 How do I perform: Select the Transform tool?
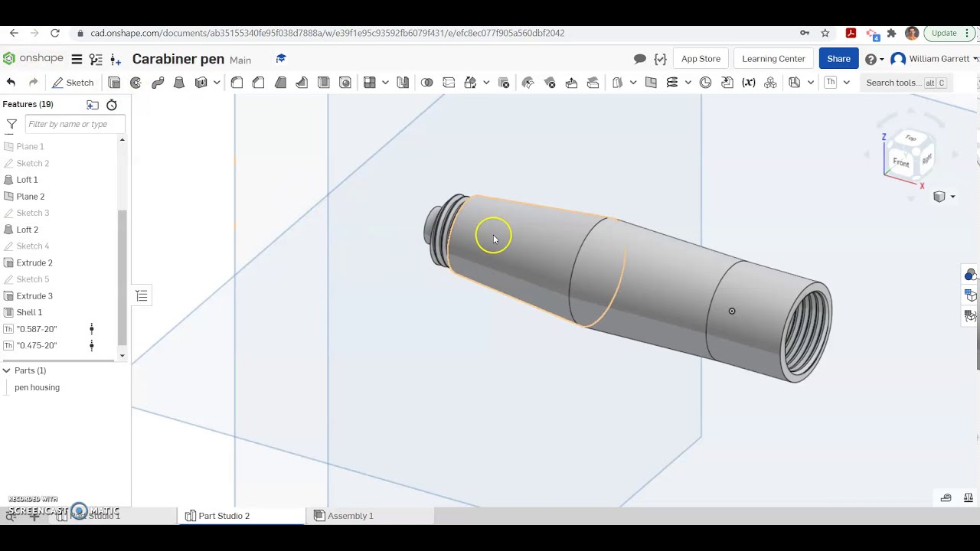(x=471, y=83)
